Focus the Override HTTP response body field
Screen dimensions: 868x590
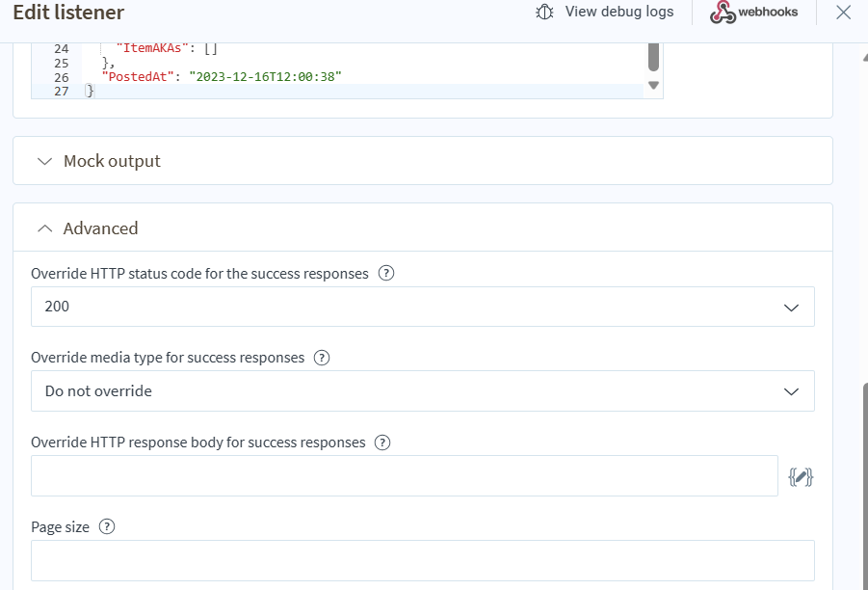point(404,476)
